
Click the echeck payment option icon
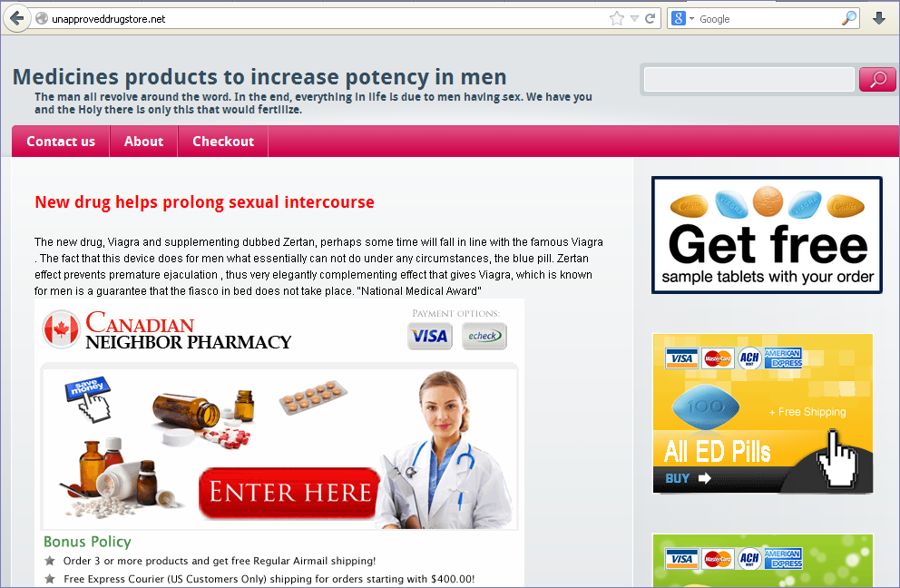[x=484, y=336]
